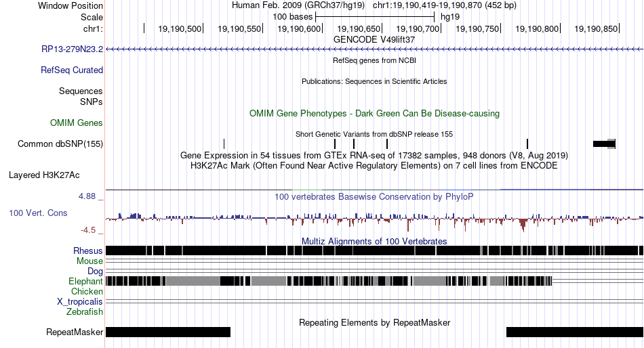Viewport: 644px width, 348px height.
Task: Click the RefSeq genes from NCBI title
Action: point(375,60)
